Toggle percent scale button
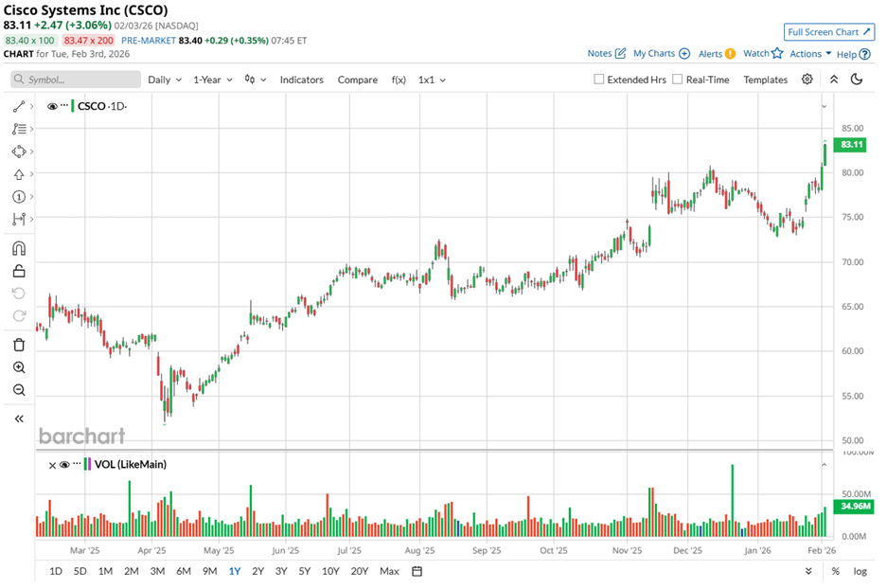The height and width of the screenshot is (588, 887). coord(836,571)
